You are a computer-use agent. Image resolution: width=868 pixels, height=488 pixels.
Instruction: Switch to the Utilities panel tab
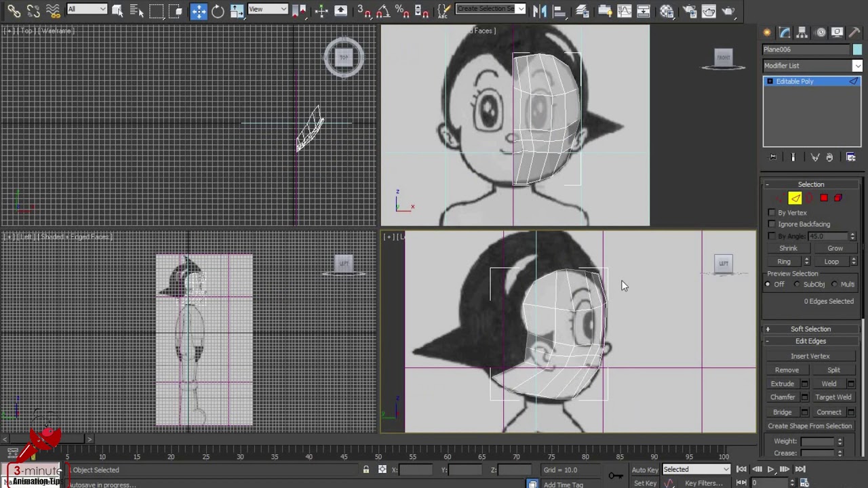click(x=855, y=32)
